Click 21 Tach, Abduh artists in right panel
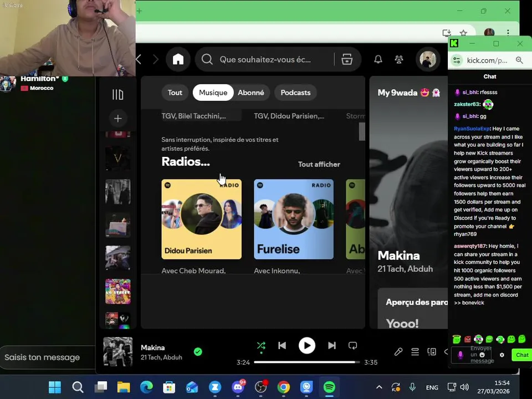 point(405,269)
